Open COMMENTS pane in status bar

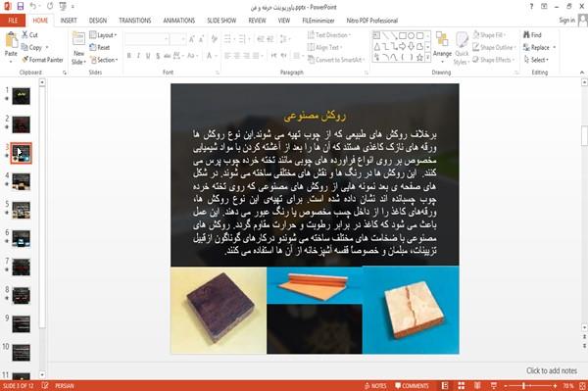412,386
